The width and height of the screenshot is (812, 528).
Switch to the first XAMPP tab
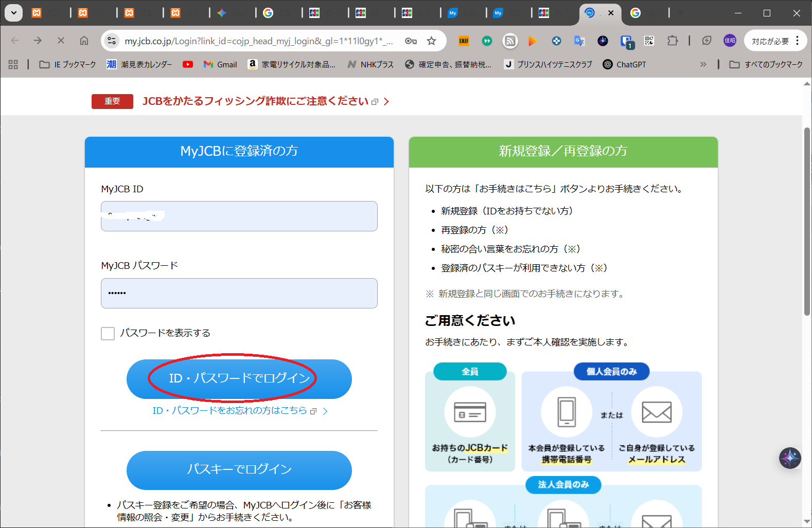37,13
